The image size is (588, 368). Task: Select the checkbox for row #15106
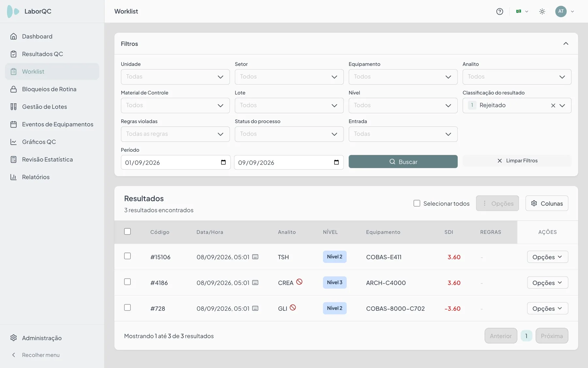[127, 256]
